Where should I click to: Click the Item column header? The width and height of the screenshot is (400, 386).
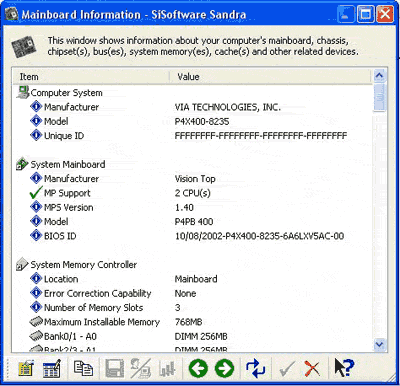[x=91, y=76]
